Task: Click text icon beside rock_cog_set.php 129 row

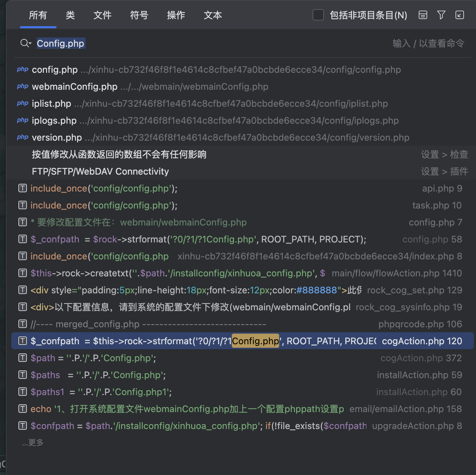Action: 23,290
